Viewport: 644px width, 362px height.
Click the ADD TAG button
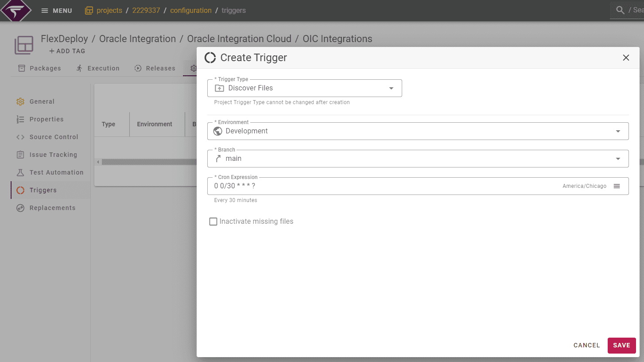pos(67,51)
